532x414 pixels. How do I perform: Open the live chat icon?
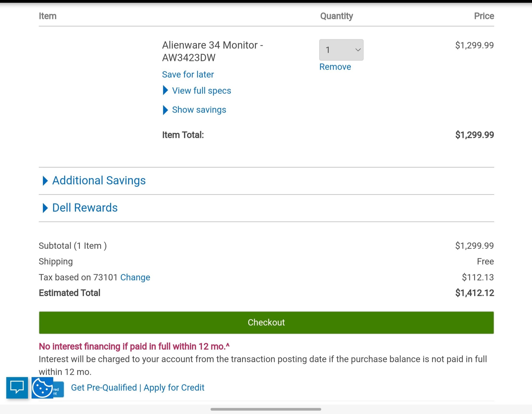coord(17,388)
